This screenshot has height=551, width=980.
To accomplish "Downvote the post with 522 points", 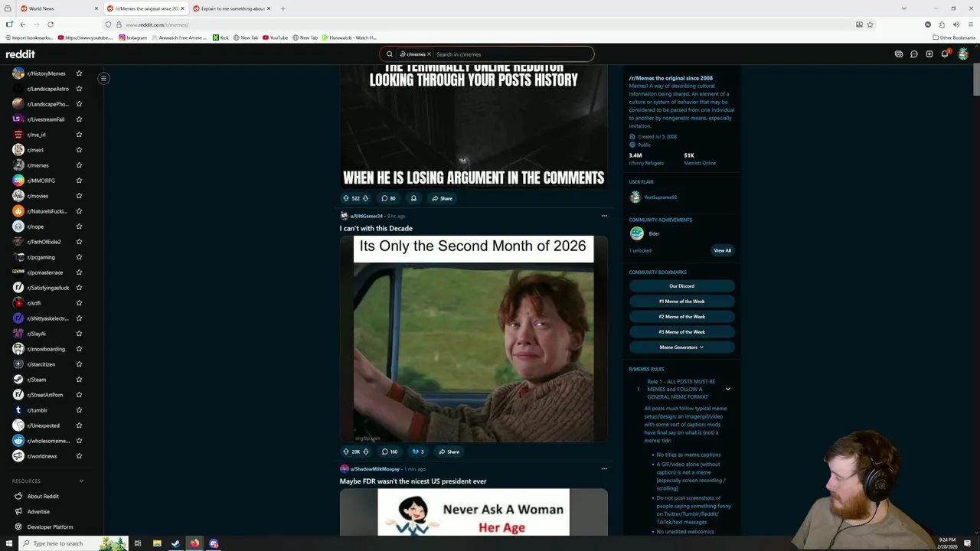I will (x=365, y=198).
